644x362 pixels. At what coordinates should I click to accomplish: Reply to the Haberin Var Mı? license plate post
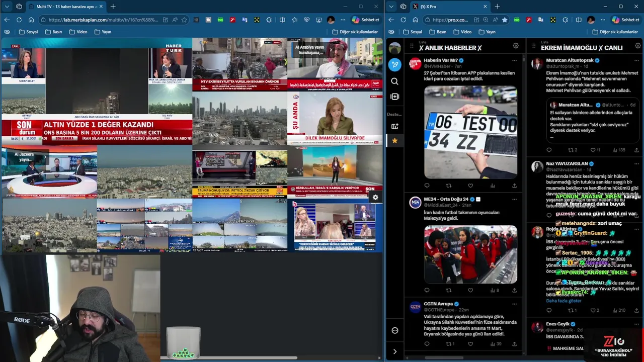pyautogui.click(x=427, y=186)
